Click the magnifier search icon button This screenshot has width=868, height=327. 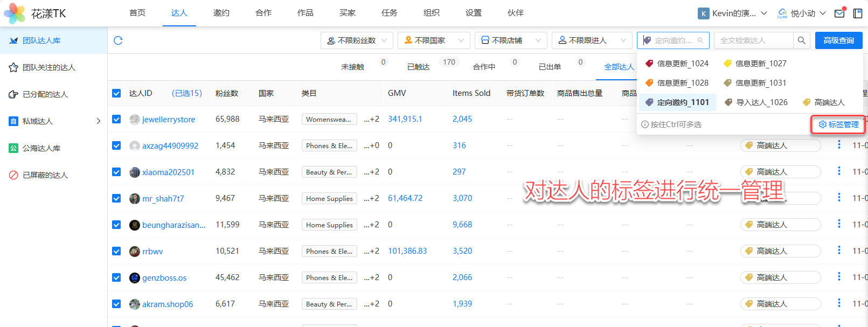click(x=802, y=40)
